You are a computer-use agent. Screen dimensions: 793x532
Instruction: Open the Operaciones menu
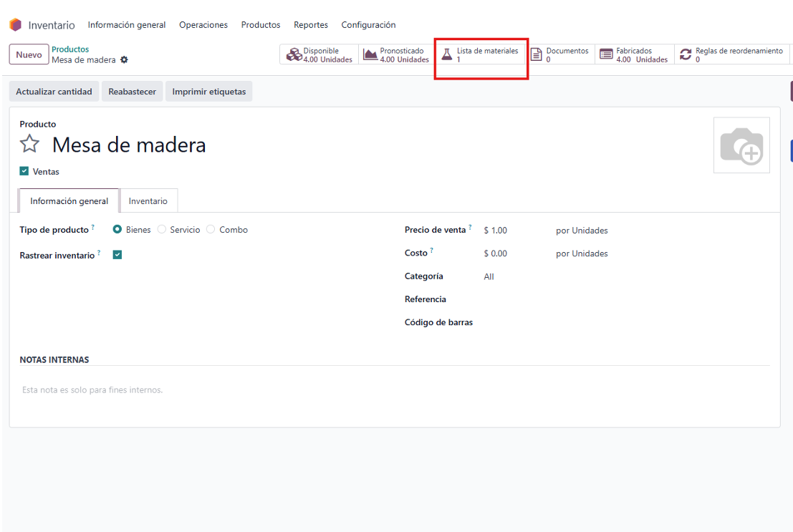point(203,25)
